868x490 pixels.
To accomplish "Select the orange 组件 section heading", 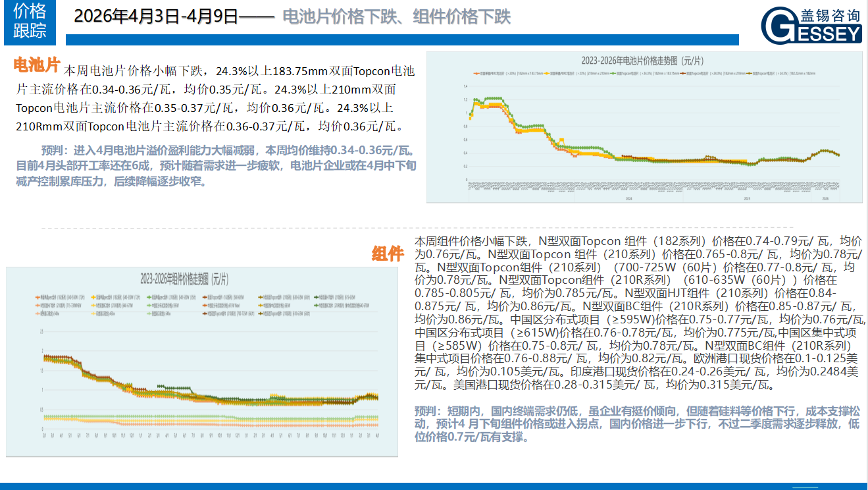I will (388, 254).
